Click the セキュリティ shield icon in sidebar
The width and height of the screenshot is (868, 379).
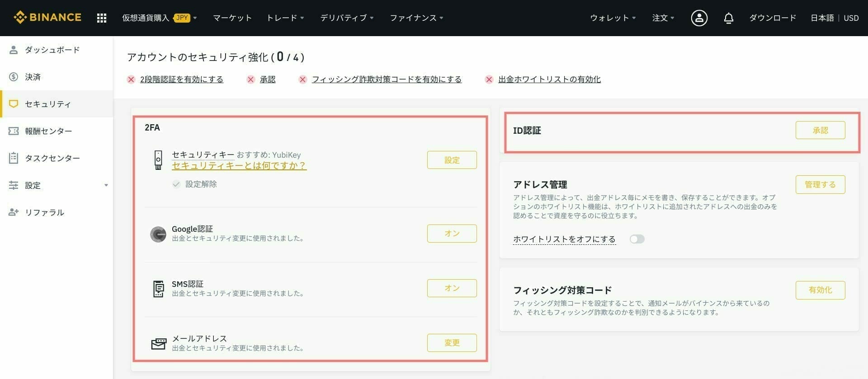tap(14, 104)
